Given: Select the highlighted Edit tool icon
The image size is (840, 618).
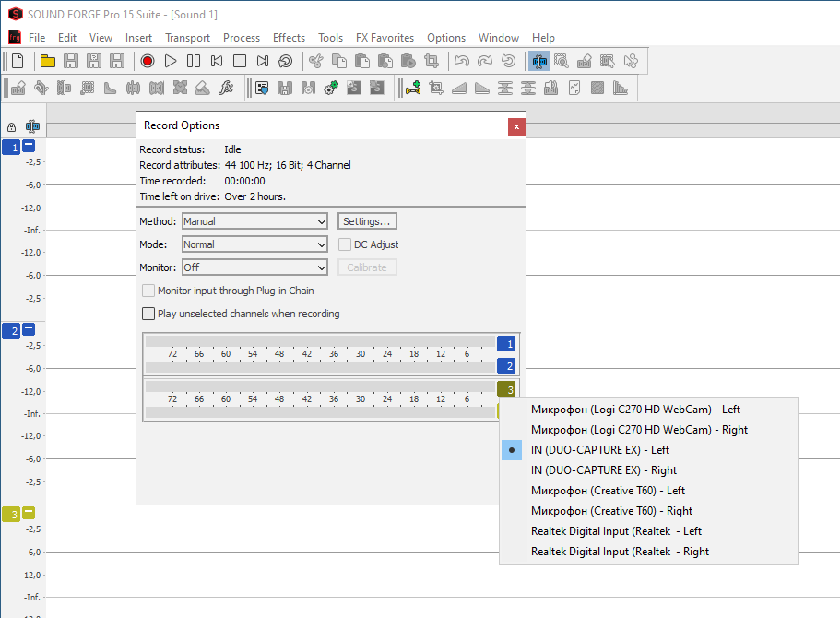Looking at the screenshot, I should click(539, 61).
